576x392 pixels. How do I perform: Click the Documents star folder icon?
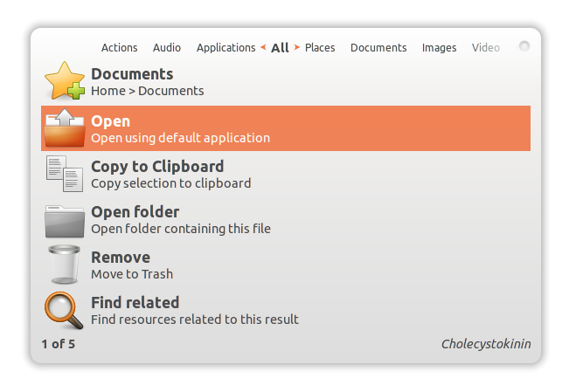pyautogui.click(x=64, y=81)
